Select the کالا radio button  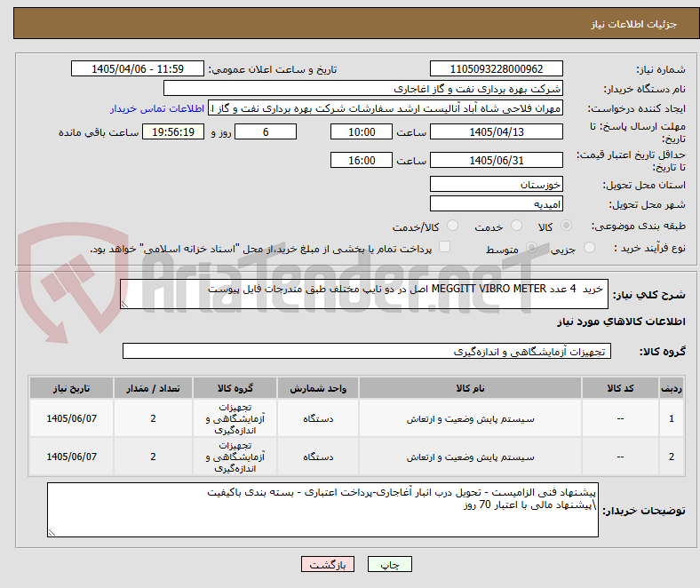point(566,226)
